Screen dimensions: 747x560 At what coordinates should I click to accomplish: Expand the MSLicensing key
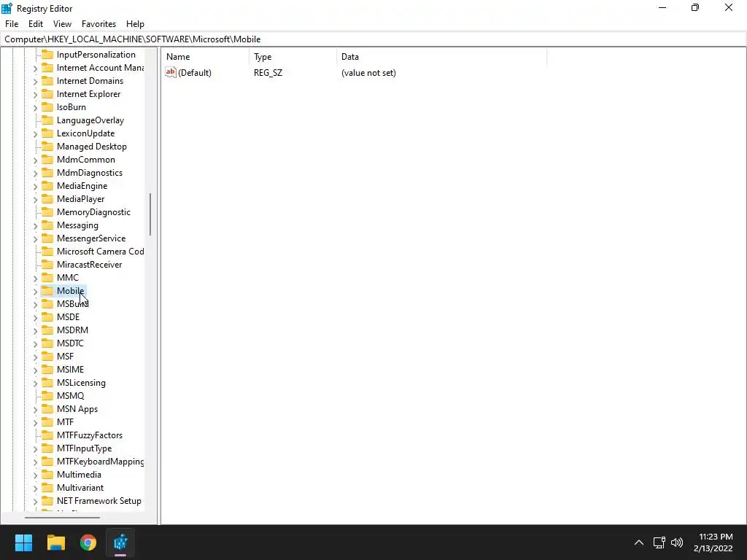pos(35,384)
